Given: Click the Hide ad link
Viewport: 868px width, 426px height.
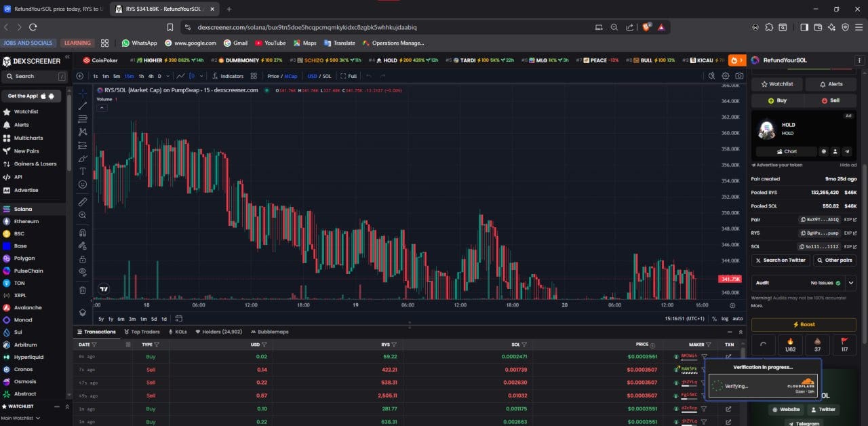Looking at the screenshot, I should [x=848, y=165].
